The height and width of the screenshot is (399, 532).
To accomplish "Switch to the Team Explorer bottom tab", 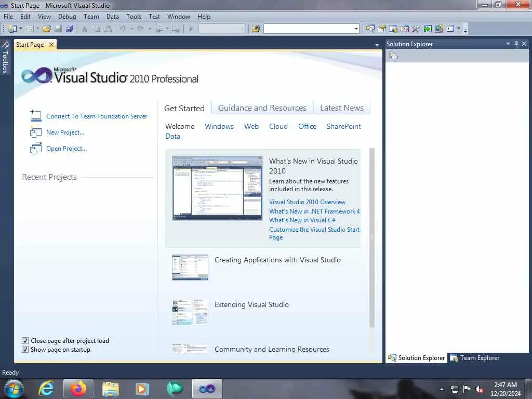I will [475, 358].
